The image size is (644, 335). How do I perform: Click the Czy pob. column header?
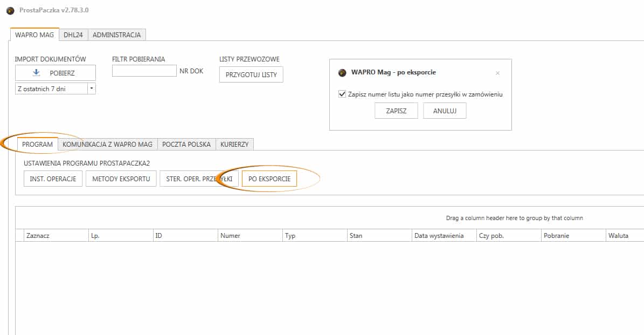pyautogui.click(x=509, y=236)
